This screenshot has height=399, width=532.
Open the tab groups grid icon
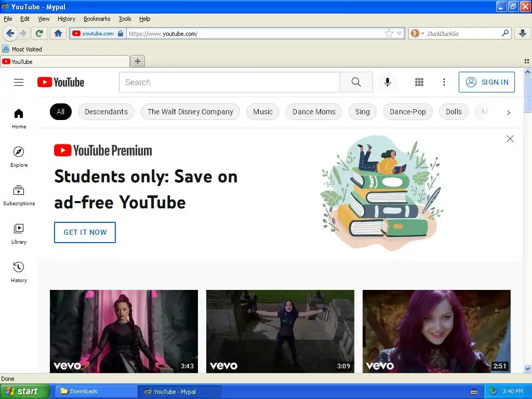[x=527, y=61]
